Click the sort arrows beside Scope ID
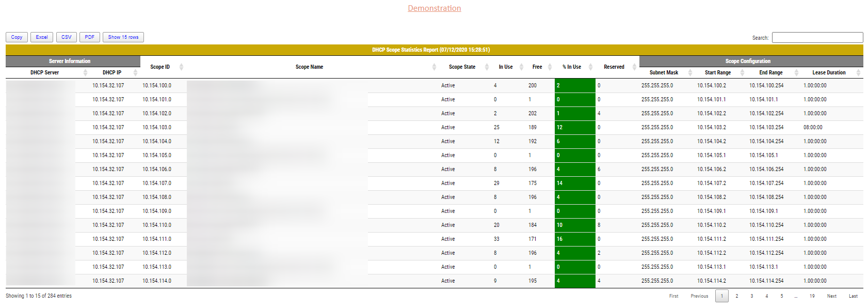The image size is (868, 307). (x=181, y=67)
